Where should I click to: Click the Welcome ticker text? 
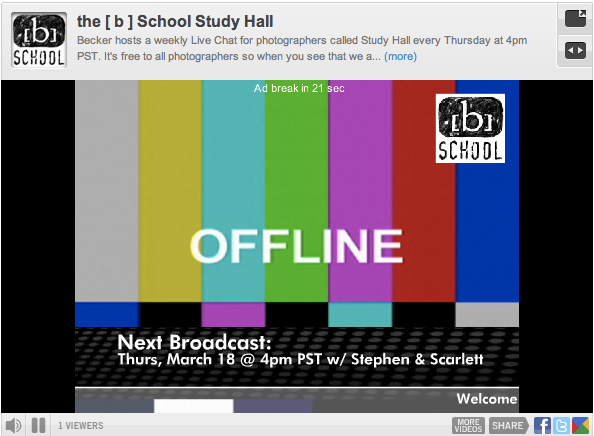[x=487, y=398]
